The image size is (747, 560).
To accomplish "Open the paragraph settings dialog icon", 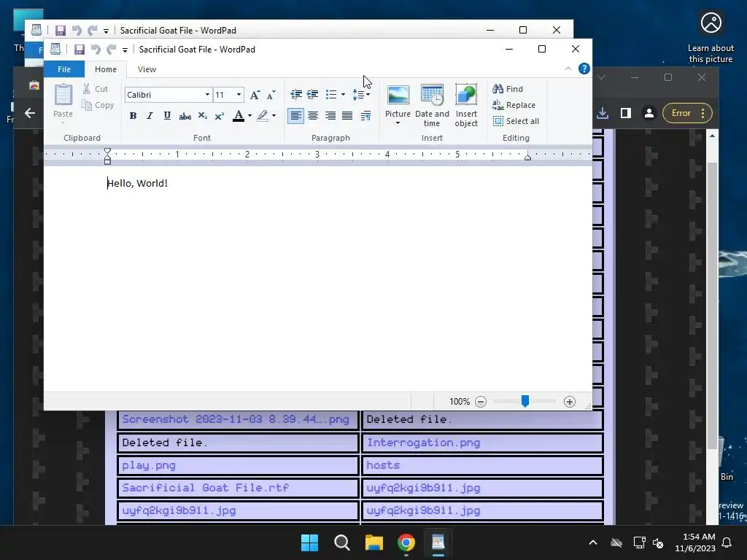I will (365, 116).
